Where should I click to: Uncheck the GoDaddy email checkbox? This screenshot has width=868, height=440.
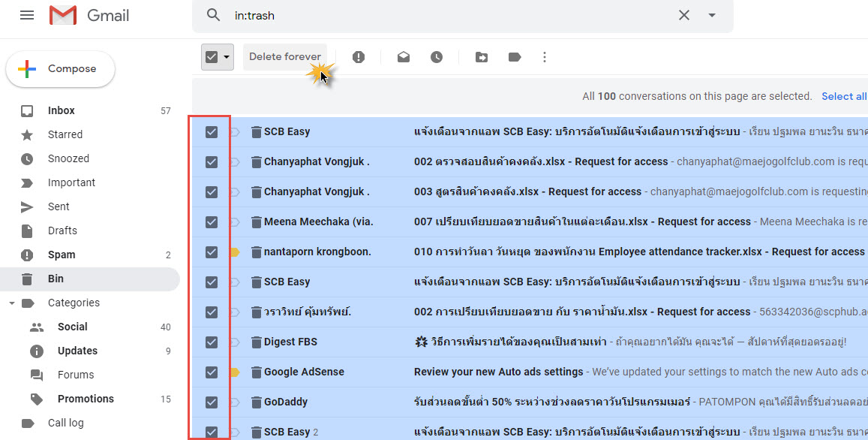212,402
